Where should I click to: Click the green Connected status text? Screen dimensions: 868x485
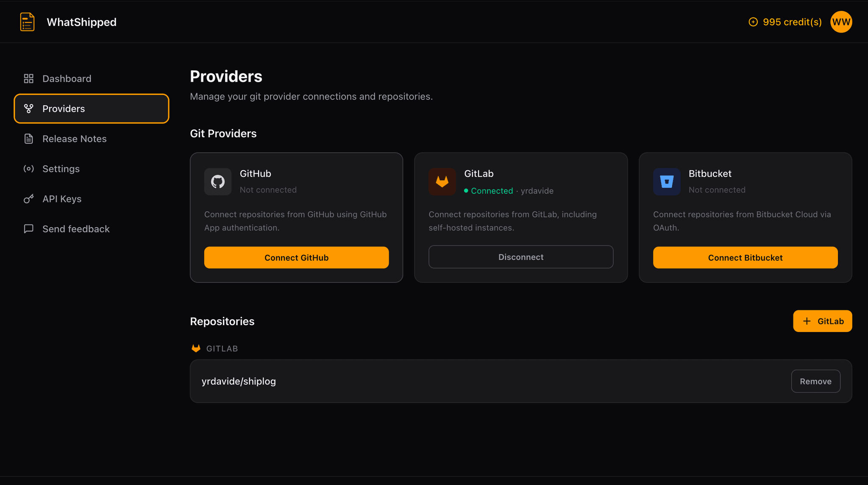492,191
